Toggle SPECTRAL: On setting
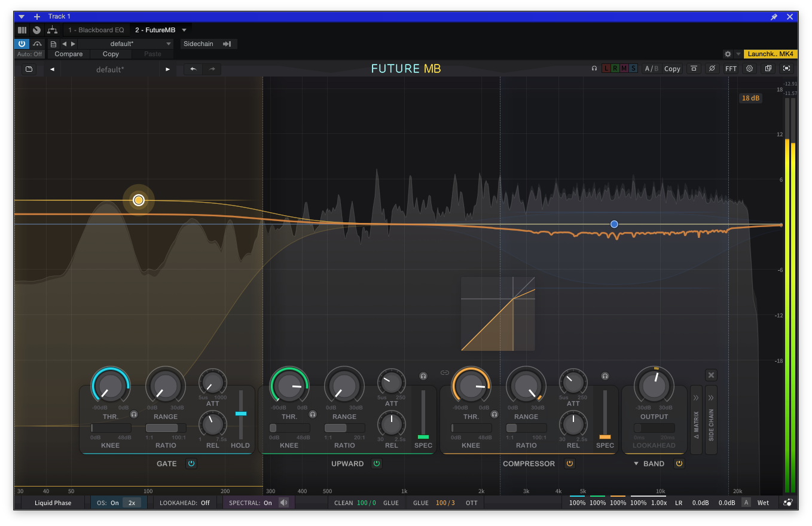Viewport: 812px width, 526px height. (x=251, y=503)
